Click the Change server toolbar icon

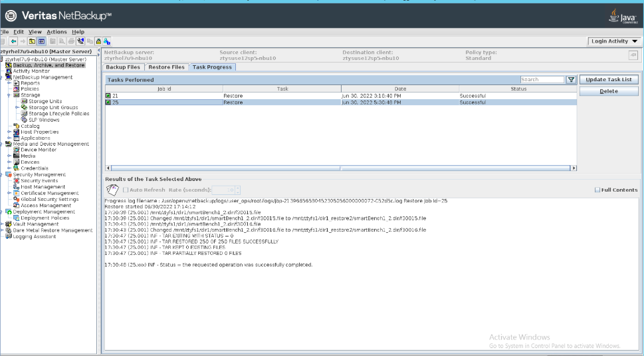[x=80, y=41]
